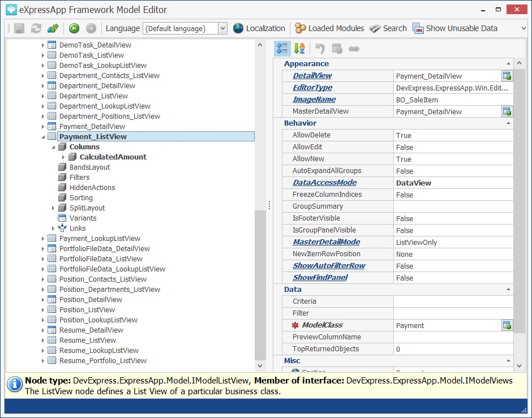532x418 pixels.
Task: Select the BandsLayout node
Action: pyautogui.click(x=89, y=167)
